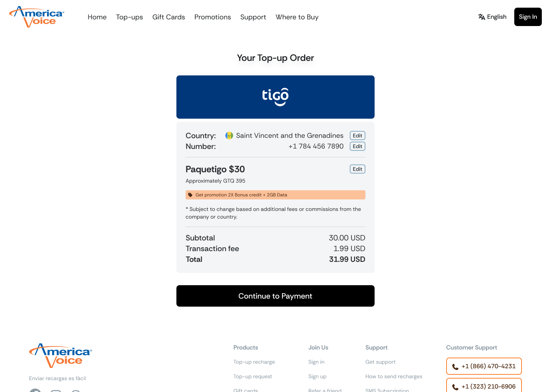Click Saint Vincent and the Grenadines text
This screenshot has width=551, height=392.
tap(290, 136)
